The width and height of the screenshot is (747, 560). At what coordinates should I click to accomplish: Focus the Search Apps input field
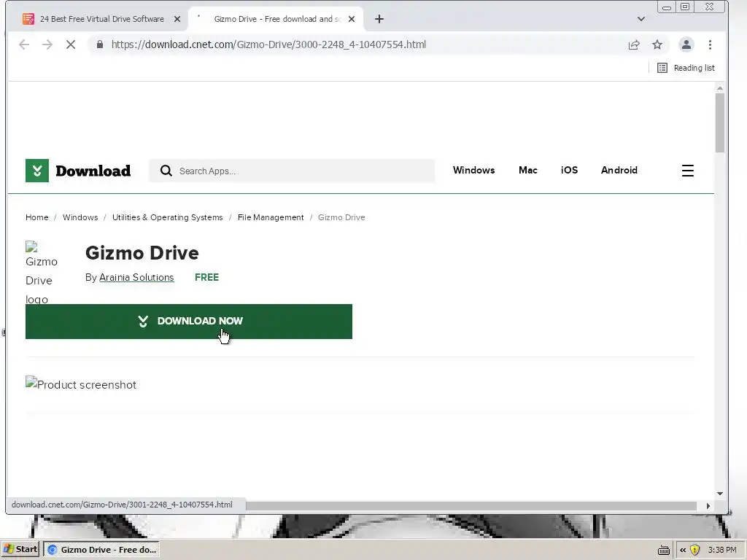(292, 171)
